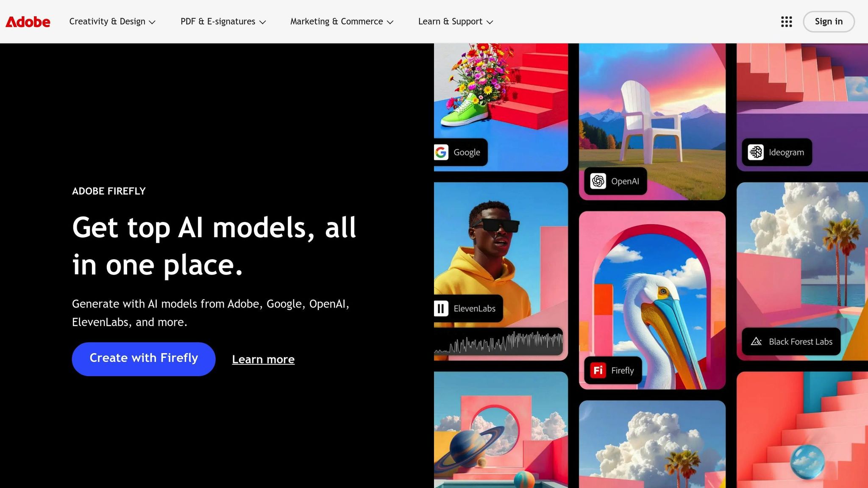Screen dimensions: 868x488
Task: Click the Ideogram badge icon
Action: point(756,152)
